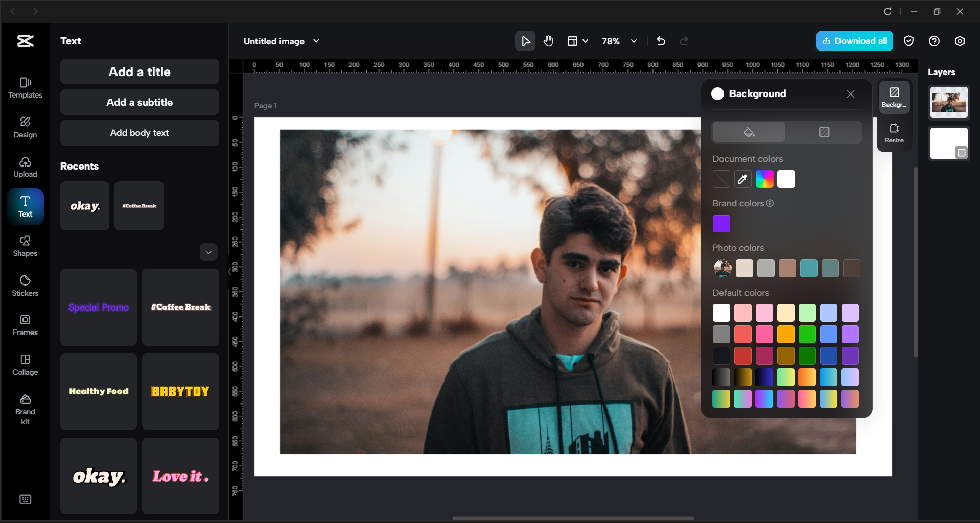Open the Collage panel

coord(25,364)
